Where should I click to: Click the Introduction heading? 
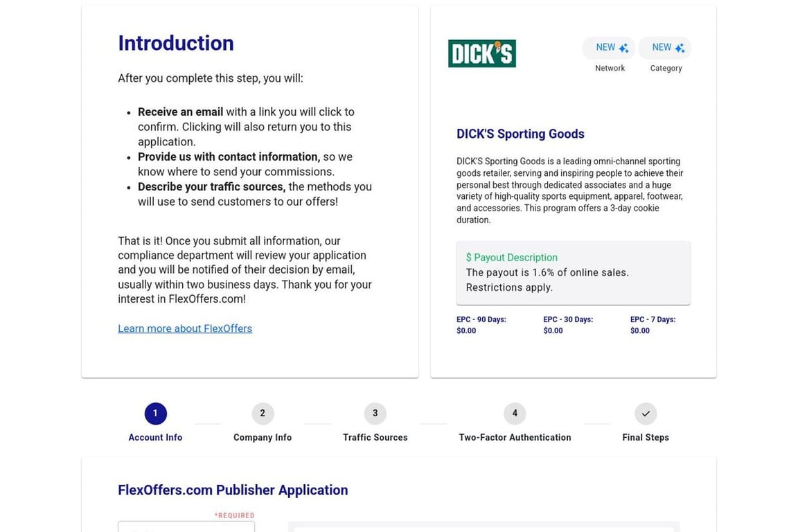click(175, 43)
